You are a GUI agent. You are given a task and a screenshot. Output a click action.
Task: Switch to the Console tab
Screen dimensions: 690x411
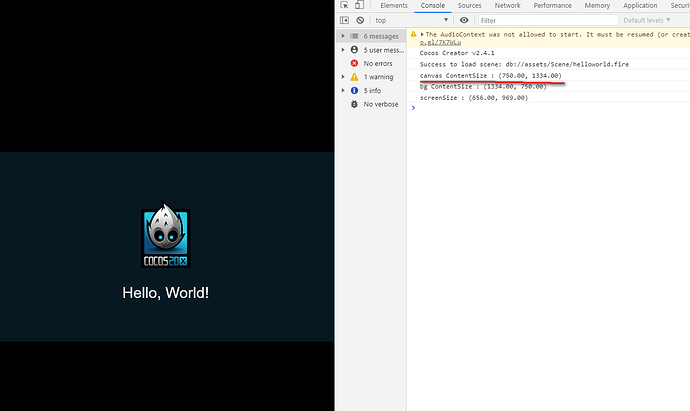(433, 5)
